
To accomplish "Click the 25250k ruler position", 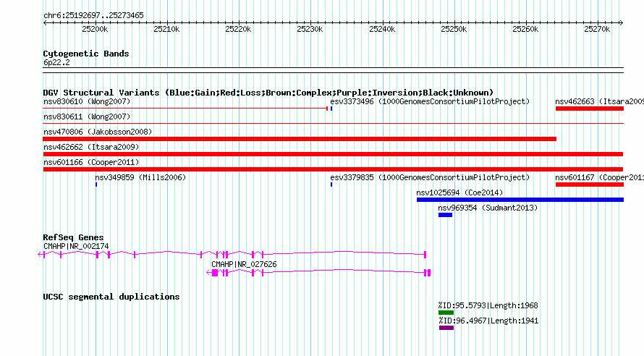I will pyautogui.click(x=454, y=29).
